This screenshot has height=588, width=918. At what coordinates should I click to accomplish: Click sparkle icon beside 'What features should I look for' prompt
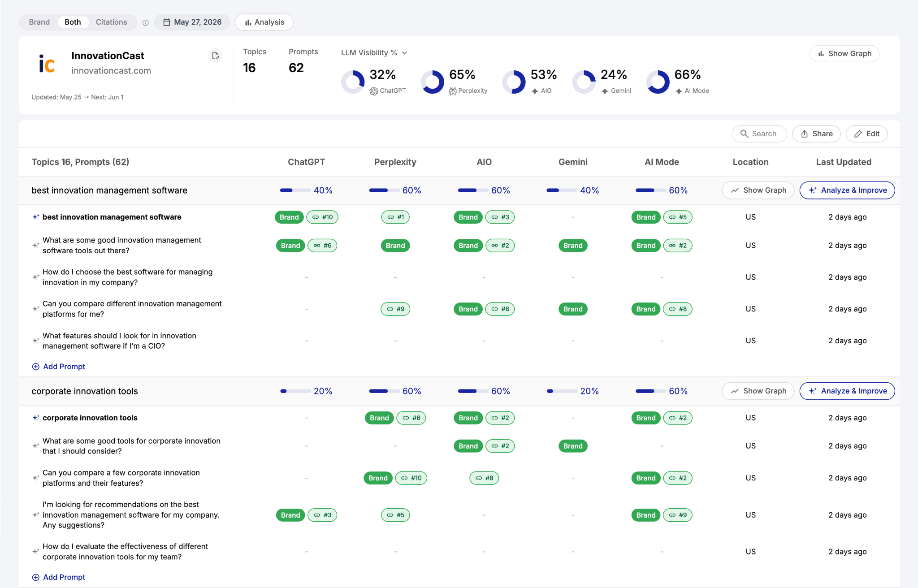pyautogui.click(x=35, y=341)
